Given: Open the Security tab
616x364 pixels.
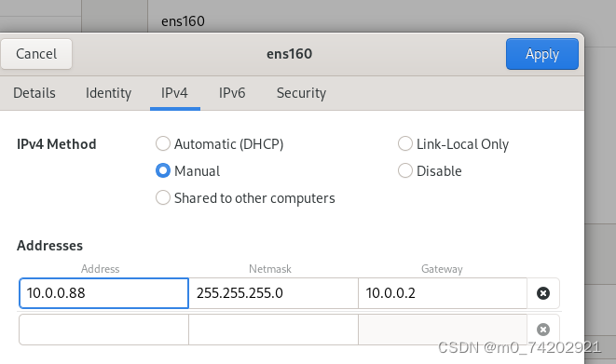Looking at the screenshot, I should coord(301,93).
